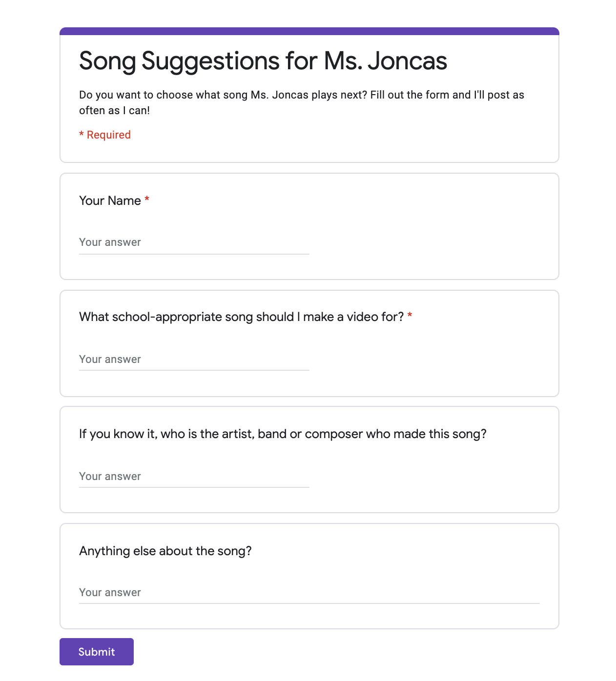Image resolution: width=616 pixels, height=681 pixels.
Task: Click the purple header bar above the title
Action: (309, 31)
